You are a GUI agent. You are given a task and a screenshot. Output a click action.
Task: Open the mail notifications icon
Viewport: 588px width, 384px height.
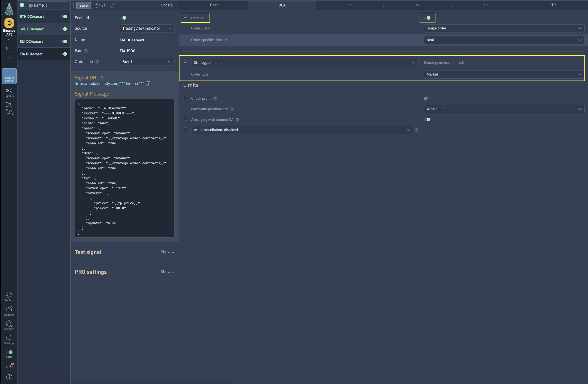[x=9, y=366]
